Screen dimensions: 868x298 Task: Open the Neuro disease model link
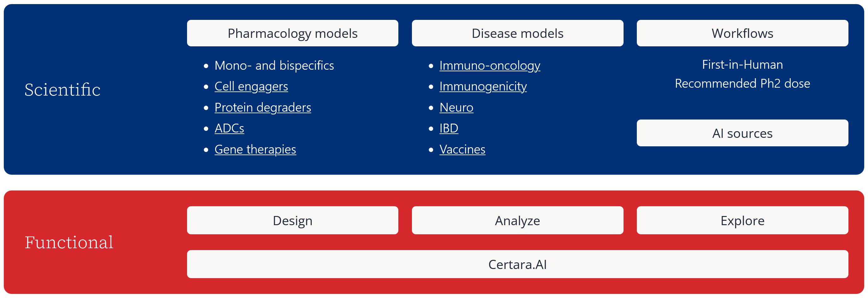point(456,108)
